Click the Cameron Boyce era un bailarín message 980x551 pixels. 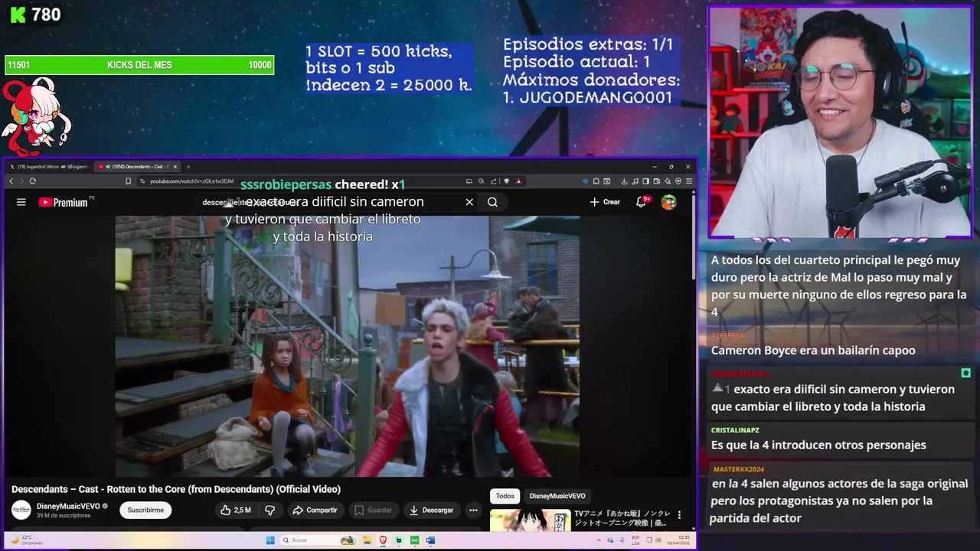pos(813,350)
